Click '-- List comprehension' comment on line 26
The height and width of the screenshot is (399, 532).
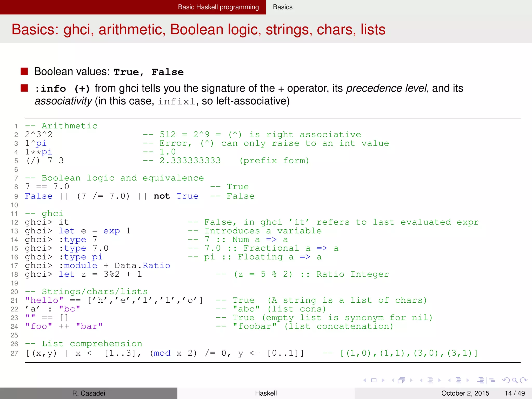84,344
